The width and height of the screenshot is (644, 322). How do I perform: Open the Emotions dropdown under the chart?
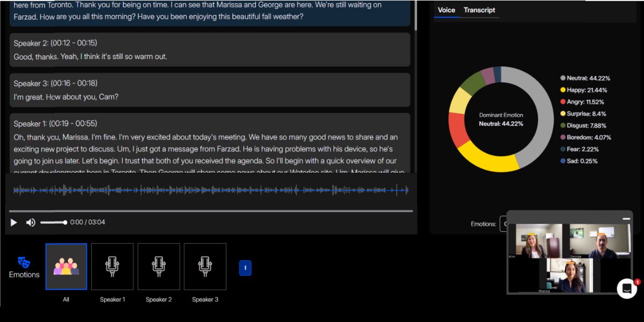coord(503,224)
